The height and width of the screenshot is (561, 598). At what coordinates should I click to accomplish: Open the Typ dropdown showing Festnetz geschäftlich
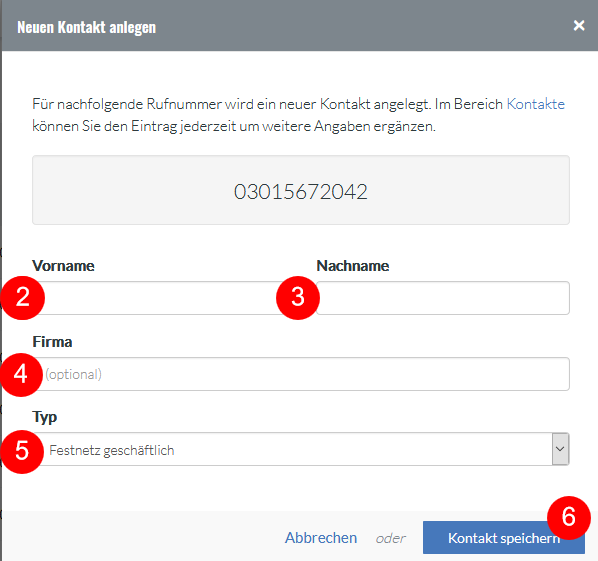[301, 449]
